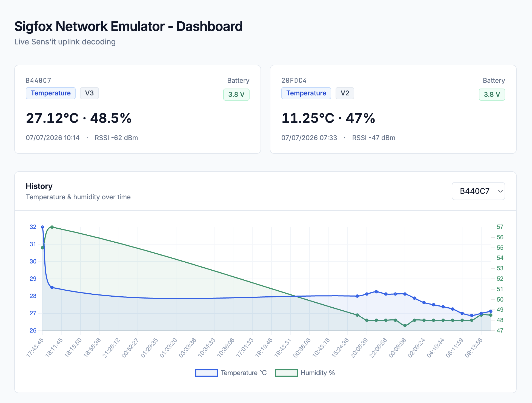Click the 3.8 V battery badge on B440C7 card
Image resolution: width=532 pixels, height=403 pixels.
pyautogui.click(x=236, y=95)
